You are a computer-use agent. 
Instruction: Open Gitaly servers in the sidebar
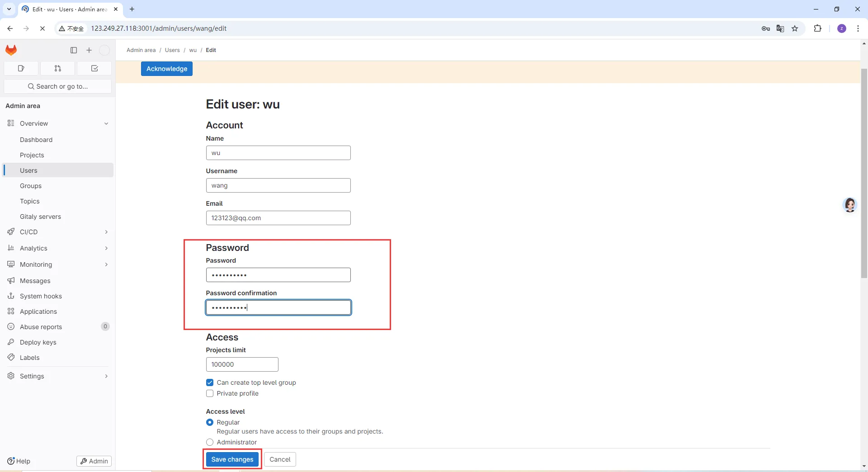coord(57,217)
